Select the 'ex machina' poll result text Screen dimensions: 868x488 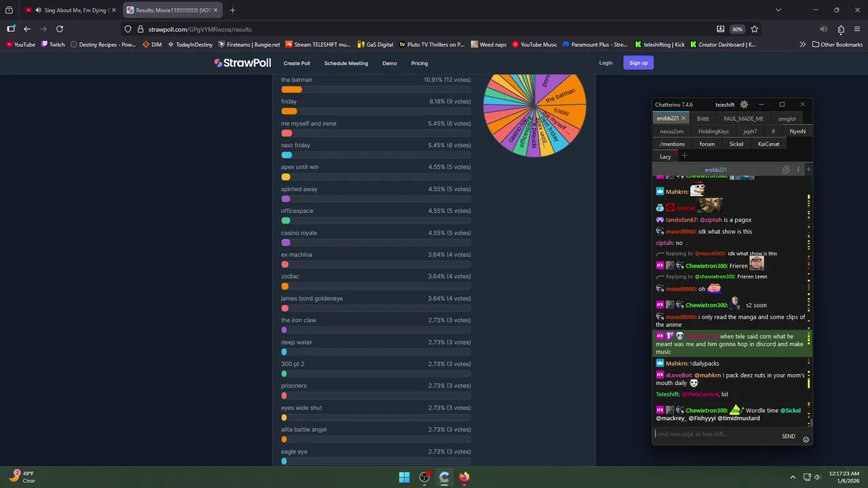click(296, 255)
